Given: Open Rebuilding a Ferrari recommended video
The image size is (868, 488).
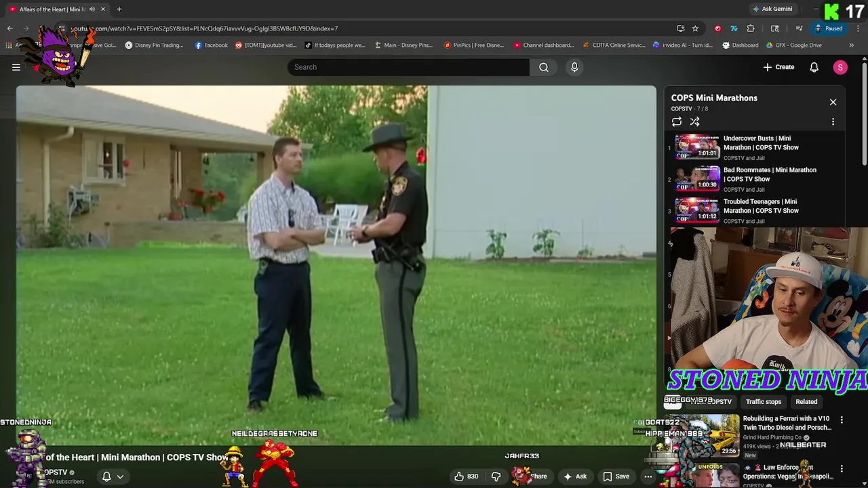Looking at the screenshot, I should [x=787, y=423].
